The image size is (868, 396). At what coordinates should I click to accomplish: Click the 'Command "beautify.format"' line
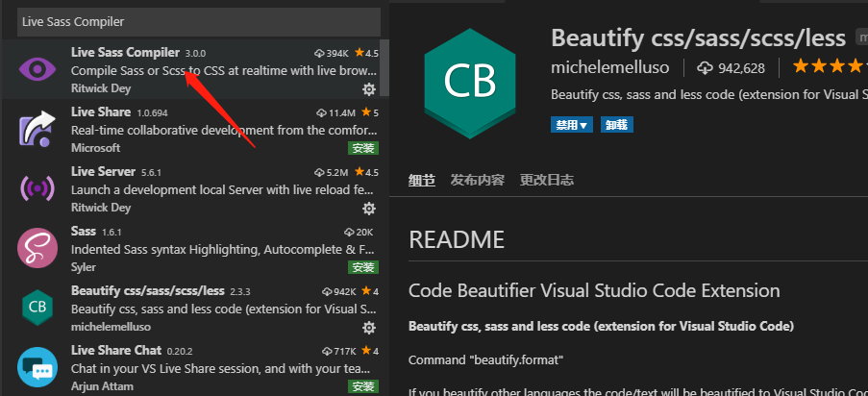[x=485, y=360]
